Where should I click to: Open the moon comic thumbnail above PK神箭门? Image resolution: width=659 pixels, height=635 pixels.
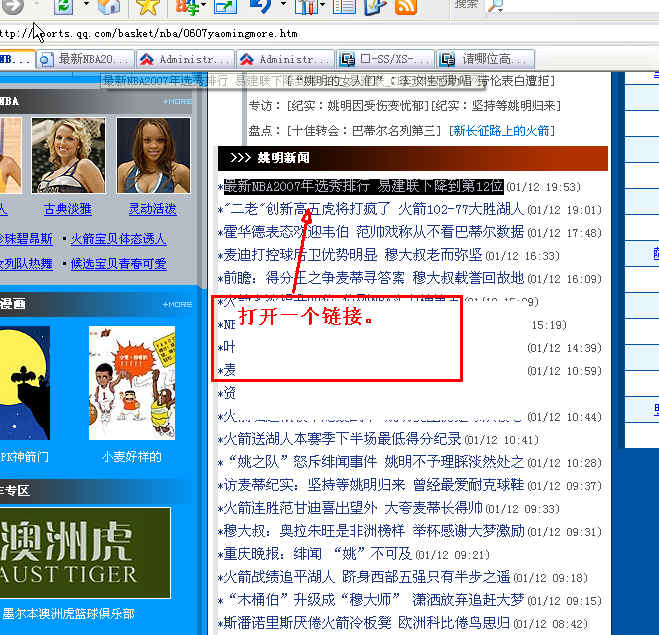pos(25,383)
